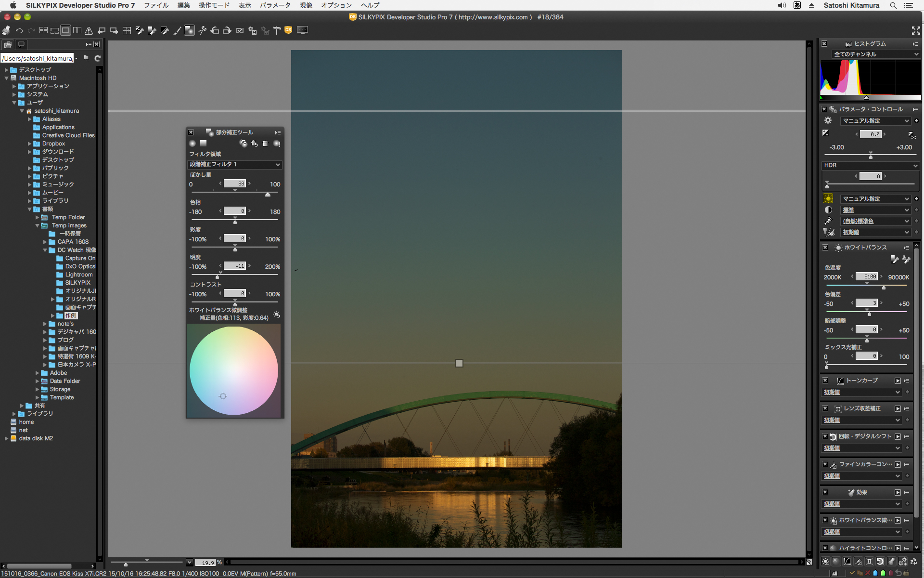Reset the white balance fine adjustment icon
This screenshot has height=578, width=924.
click(x=276, y=315)
